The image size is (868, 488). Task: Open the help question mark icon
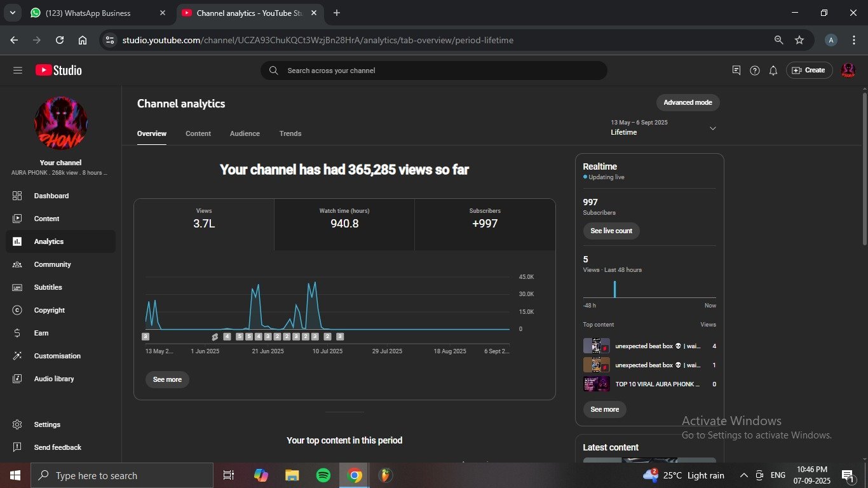754,71
